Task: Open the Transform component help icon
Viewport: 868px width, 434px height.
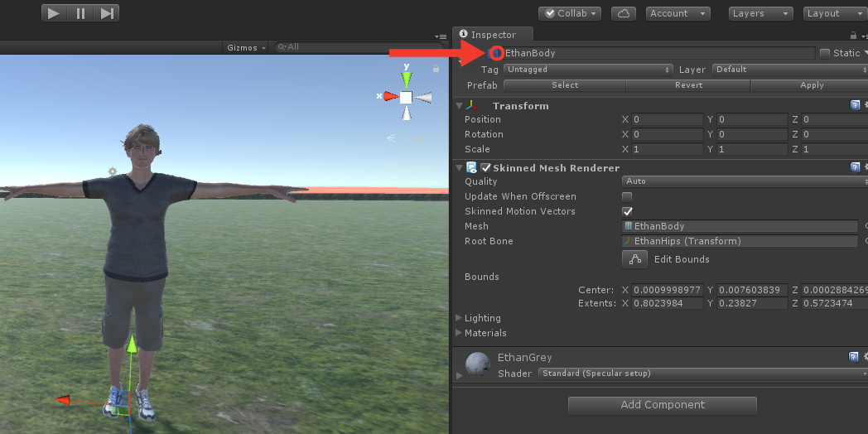Action: point(855,105)
